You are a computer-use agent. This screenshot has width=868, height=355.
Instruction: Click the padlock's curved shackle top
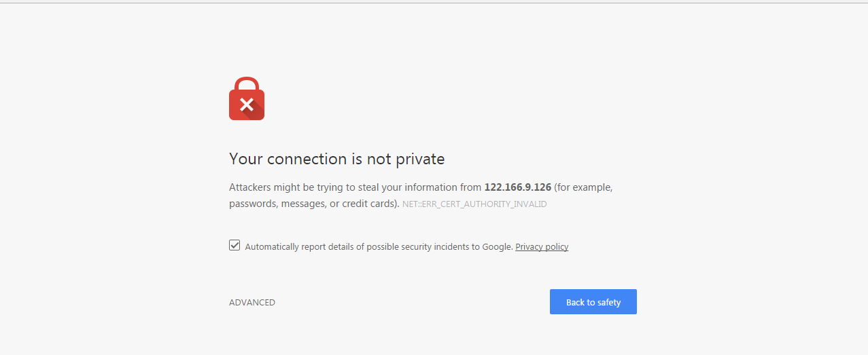click(x=247, y=83)
